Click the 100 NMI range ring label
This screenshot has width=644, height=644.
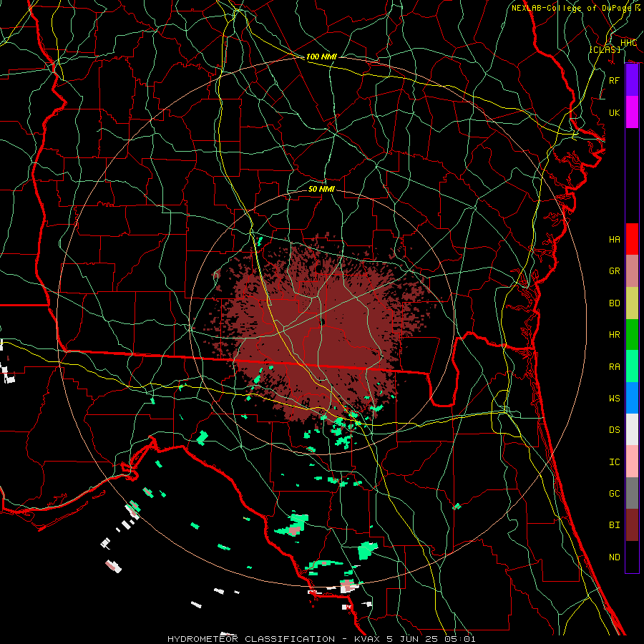point(321,57)
